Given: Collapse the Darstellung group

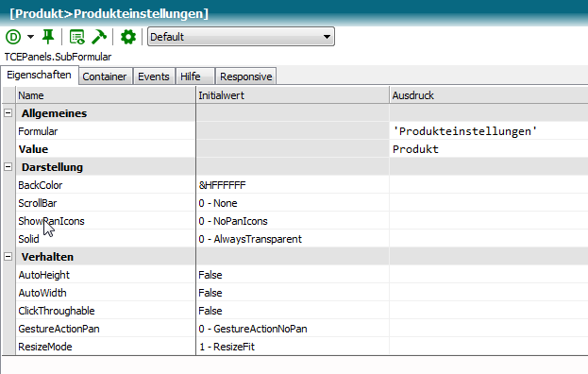Looking at the screenshot, I should [x=8, y=167].
